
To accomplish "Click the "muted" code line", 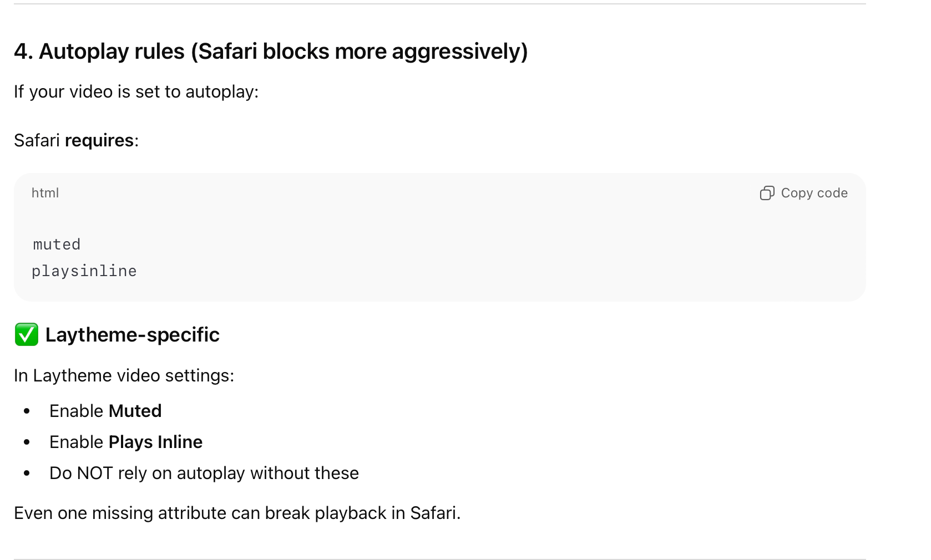I will coord(57,245).
